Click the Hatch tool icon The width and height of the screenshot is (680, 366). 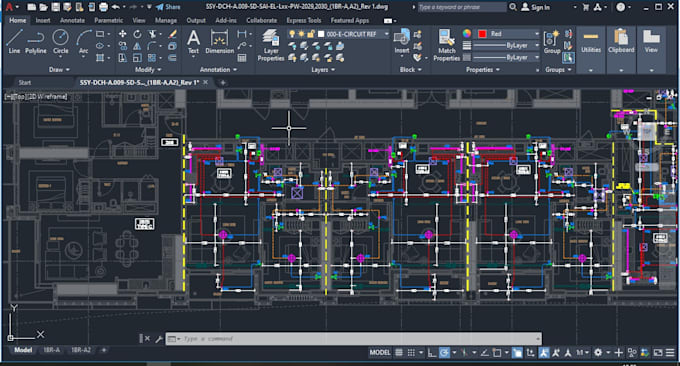click(100, 58)
